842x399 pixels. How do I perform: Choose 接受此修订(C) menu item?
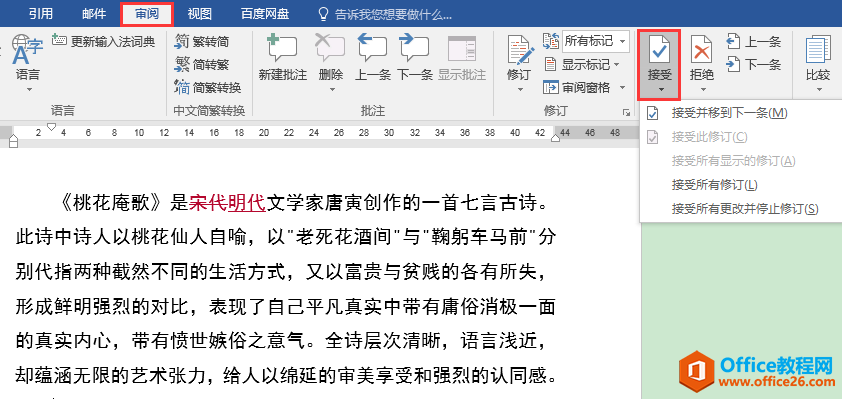[x=741, y=137]
